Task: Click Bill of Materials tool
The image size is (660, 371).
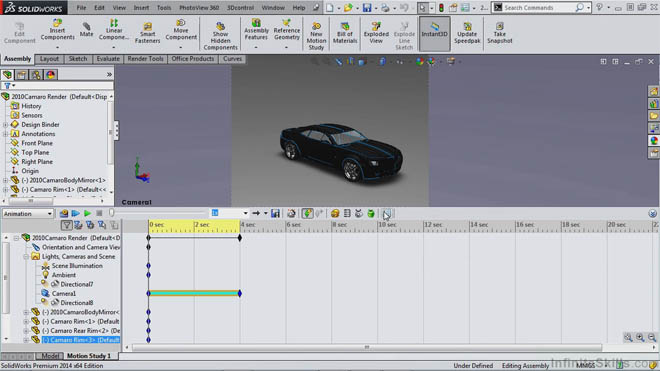Action: [x=345, y=33]
